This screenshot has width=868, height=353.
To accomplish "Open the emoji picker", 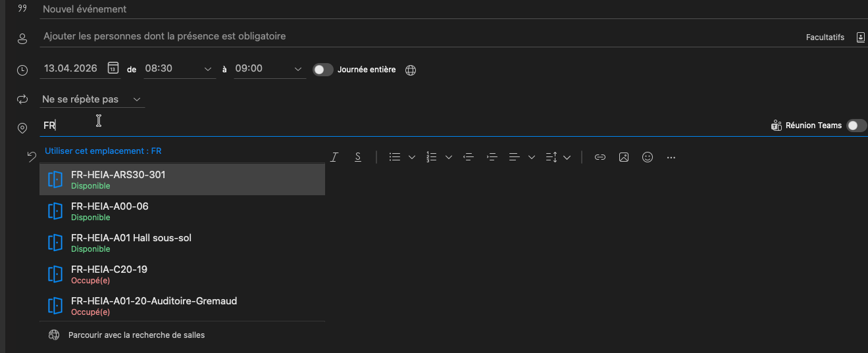I will tap(648, 157).
